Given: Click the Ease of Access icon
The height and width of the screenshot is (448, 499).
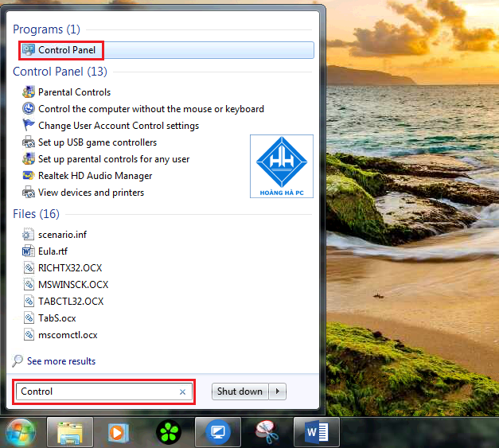Looking at the screenshot, I should [x=29, y=108].
